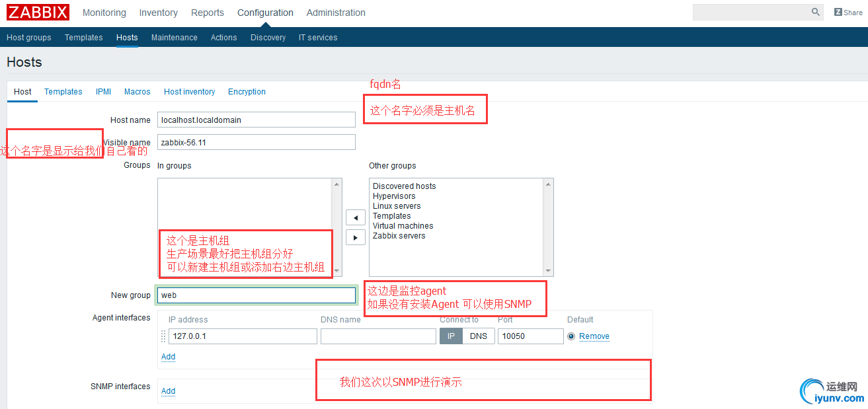Select Hypervisors in Other groups

[x=394, y=196]
